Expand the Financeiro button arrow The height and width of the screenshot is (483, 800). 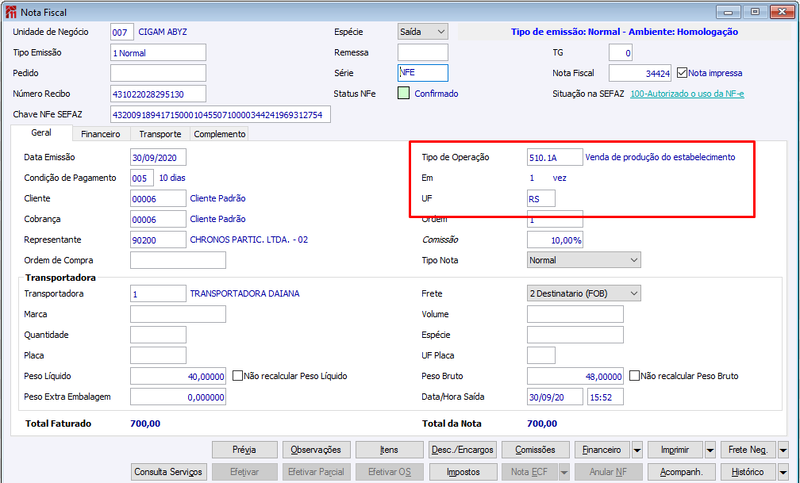(x=637, y=450)
